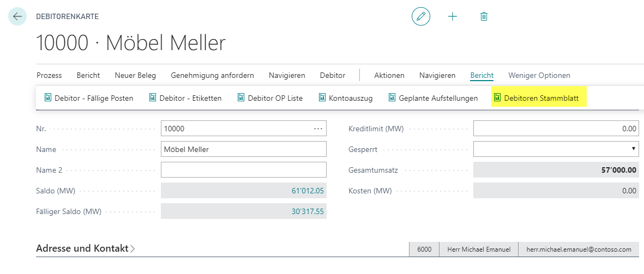Viewport: 644px width, 274px height.
Task: Click the empty Name 2 field
Action: coord(244,170)
